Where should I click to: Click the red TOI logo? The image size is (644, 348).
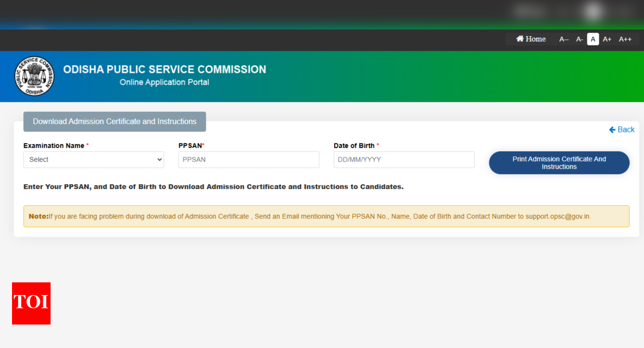coord(31,303)
